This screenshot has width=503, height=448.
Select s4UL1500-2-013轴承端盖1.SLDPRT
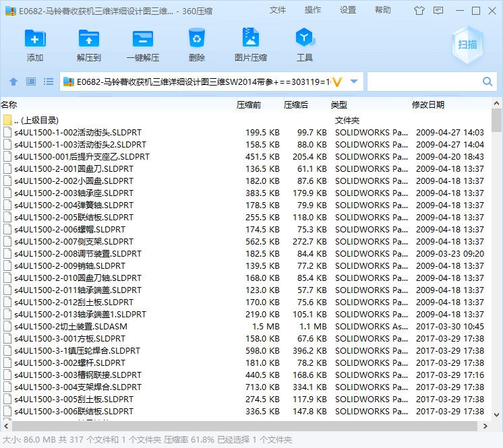click(245, 315)
